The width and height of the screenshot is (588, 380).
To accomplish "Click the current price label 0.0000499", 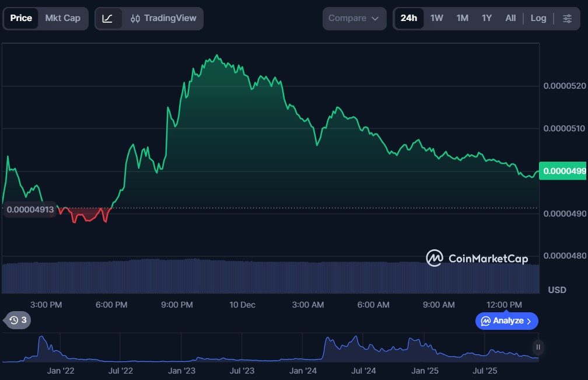I will click(562, 171).
